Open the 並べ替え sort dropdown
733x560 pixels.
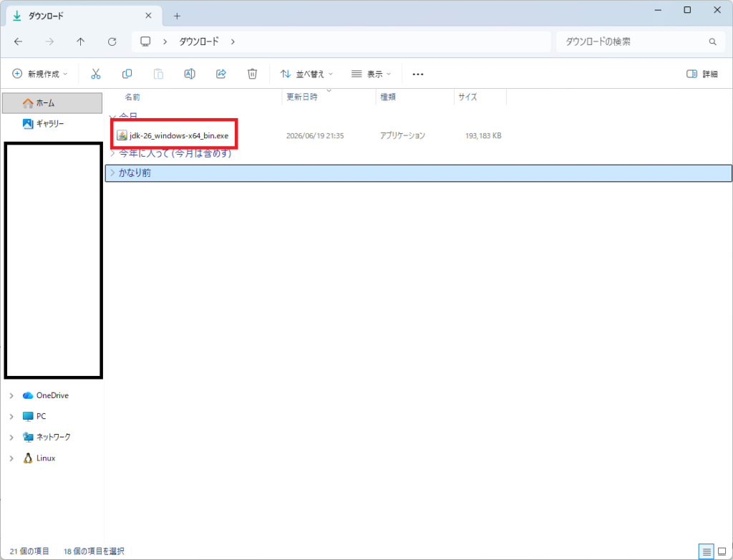coord(306,74)
